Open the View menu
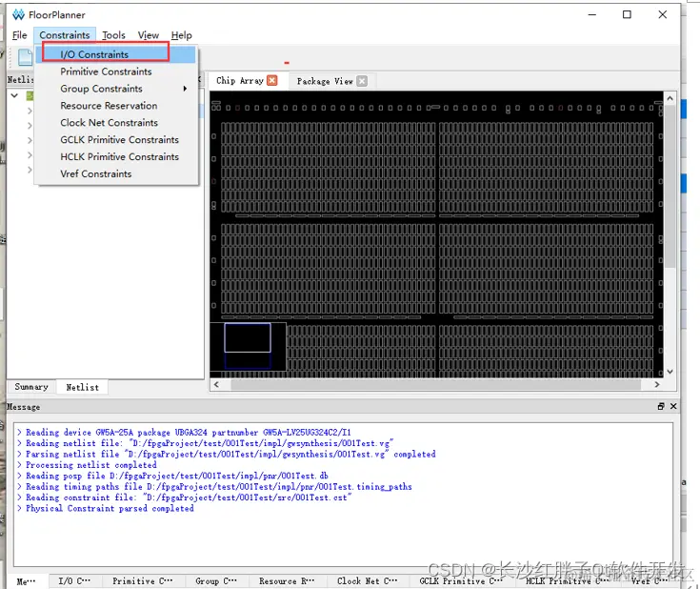This screenshot has height=589, width=700. coord(149,35)
